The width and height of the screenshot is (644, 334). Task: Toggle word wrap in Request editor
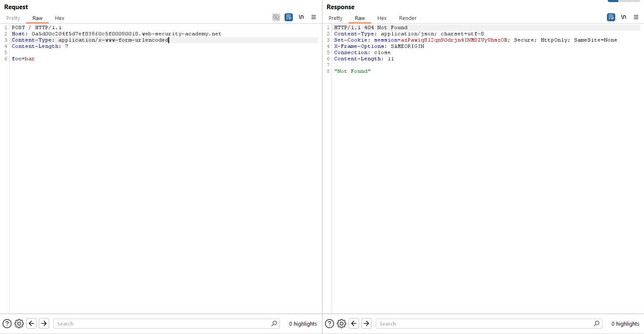(289, 17)
